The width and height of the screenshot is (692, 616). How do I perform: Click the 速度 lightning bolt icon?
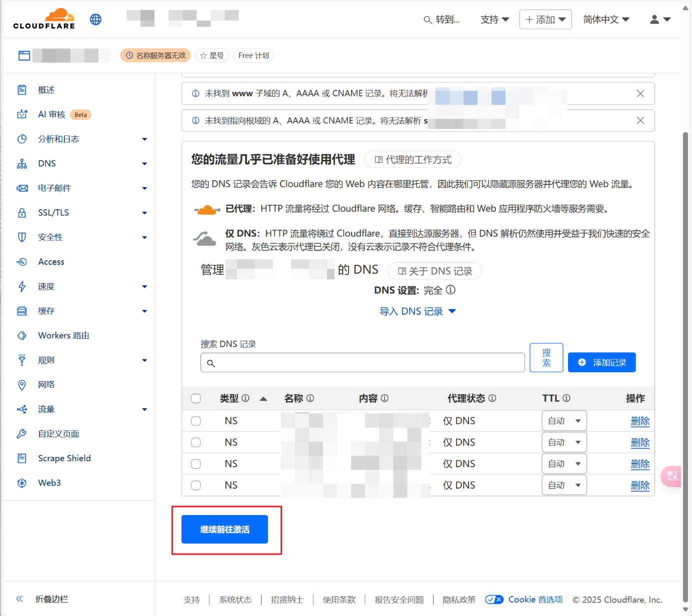coord(22,286)
